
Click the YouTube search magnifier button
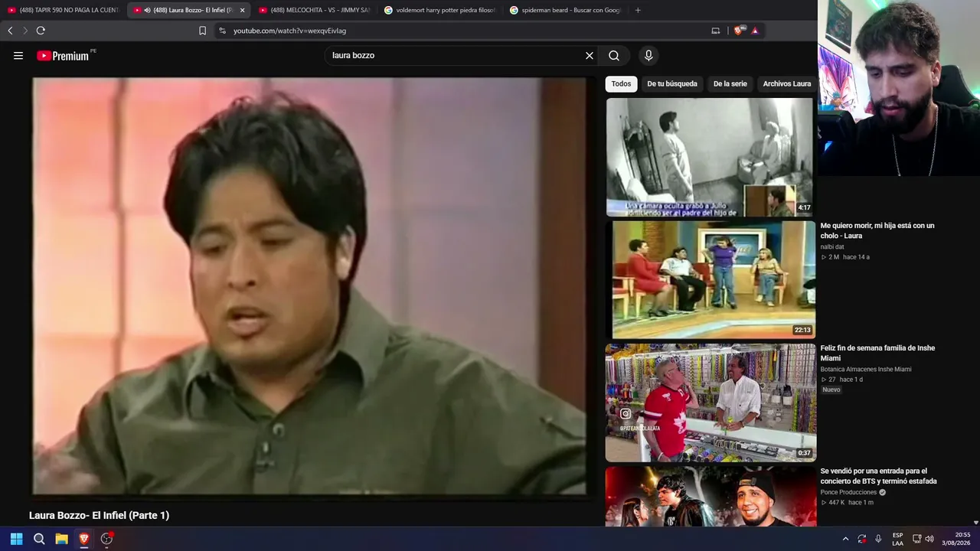click(x=614, y=55)
